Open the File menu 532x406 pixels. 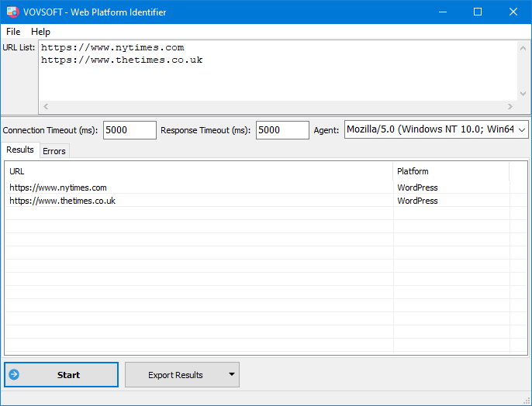tap(13, 32)
